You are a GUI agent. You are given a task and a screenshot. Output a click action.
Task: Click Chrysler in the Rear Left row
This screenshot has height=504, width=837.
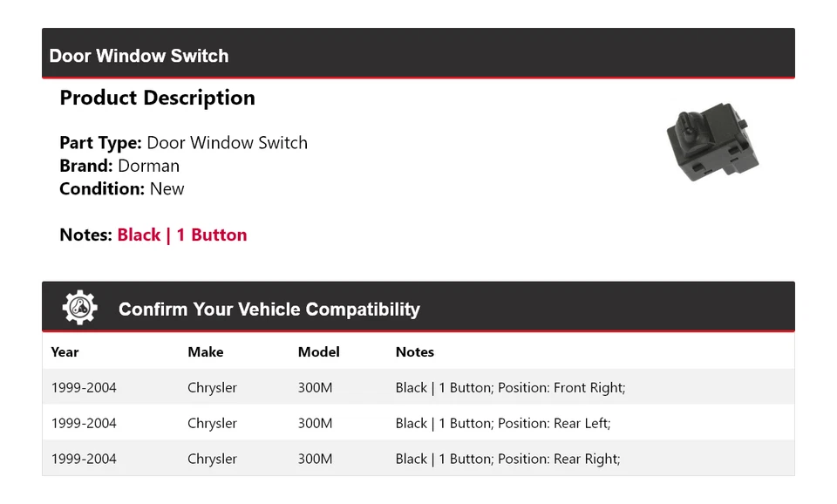[212, 424]
